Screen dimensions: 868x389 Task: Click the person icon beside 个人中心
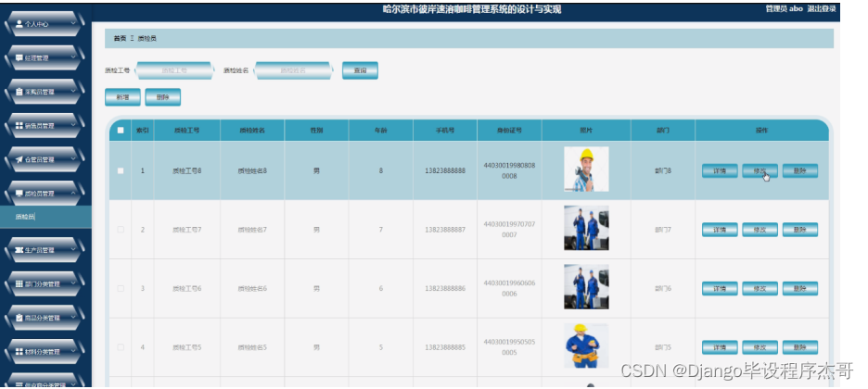(x=19, y=24)
